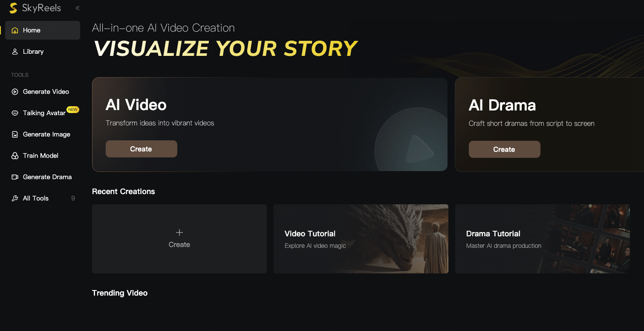Open the Drama Tutorial thumbnail
Screen dimensions: 644x331
click(542, 238)
